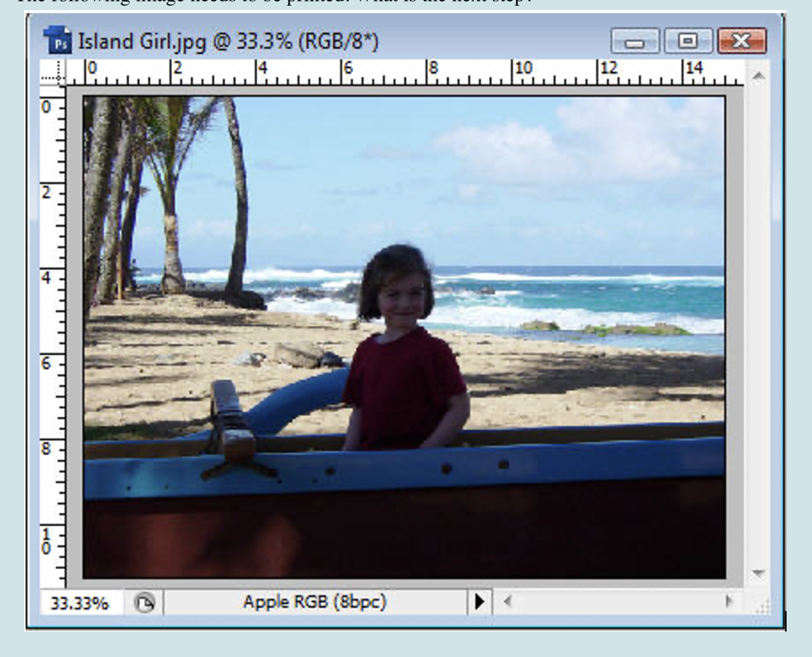This screenshot has height=657, width=812.
Task: Click the 33.33% zoom percentage field
Action: click(x=79, y=602)
